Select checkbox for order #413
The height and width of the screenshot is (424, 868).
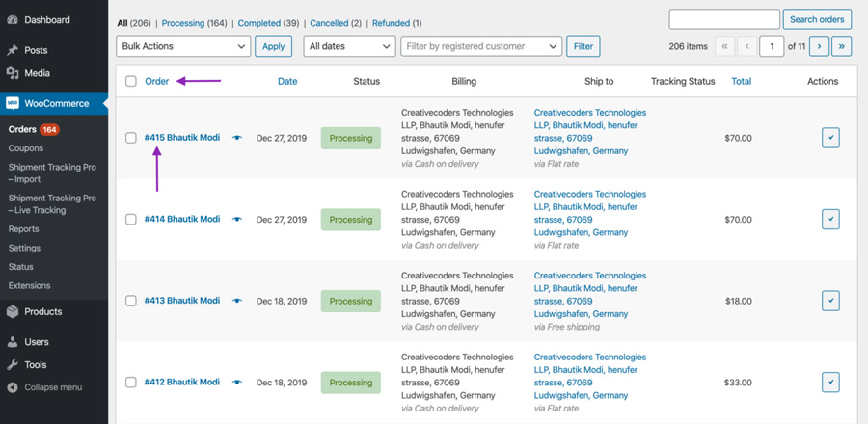pos(130,301)
